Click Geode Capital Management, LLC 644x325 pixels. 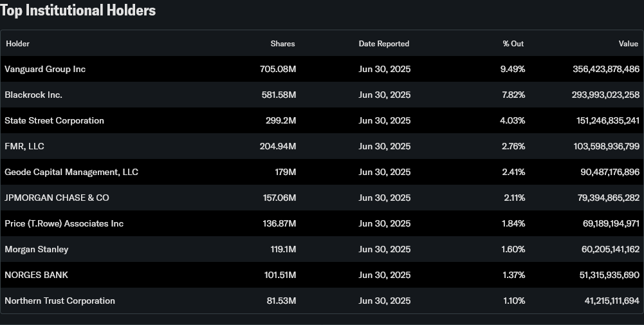[x=71, y=172]
